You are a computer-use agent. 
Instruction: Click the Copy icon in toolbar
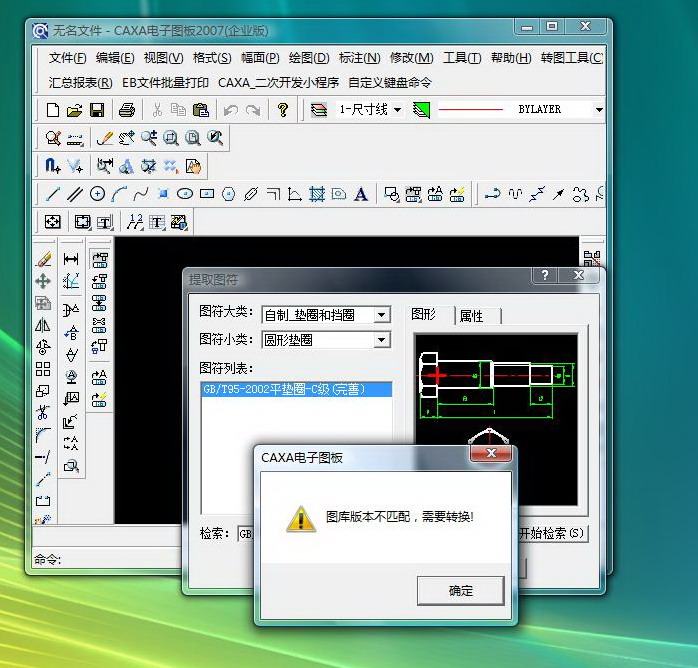(179, 109)
